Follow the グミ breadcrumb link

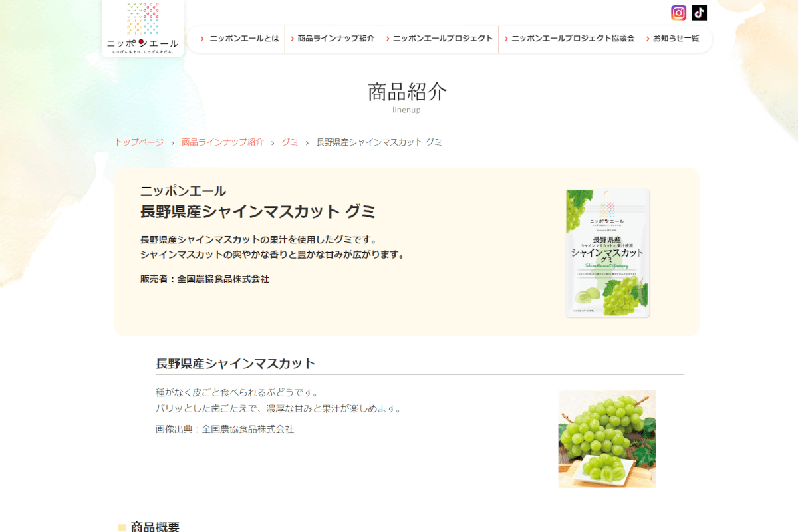click(x=289, y=142)
